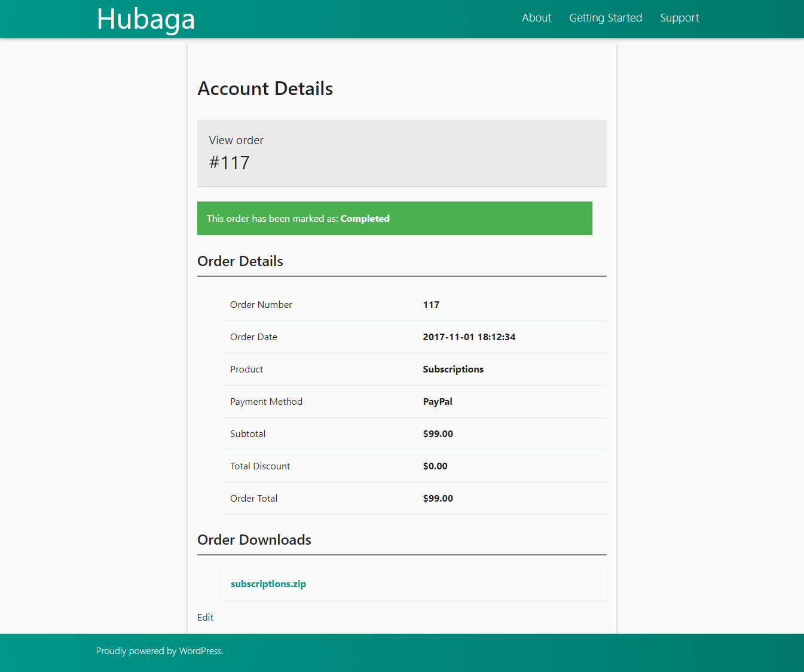804x672 pixels.
Task: Click the Order Total label
Action: [x=253, y=499]
